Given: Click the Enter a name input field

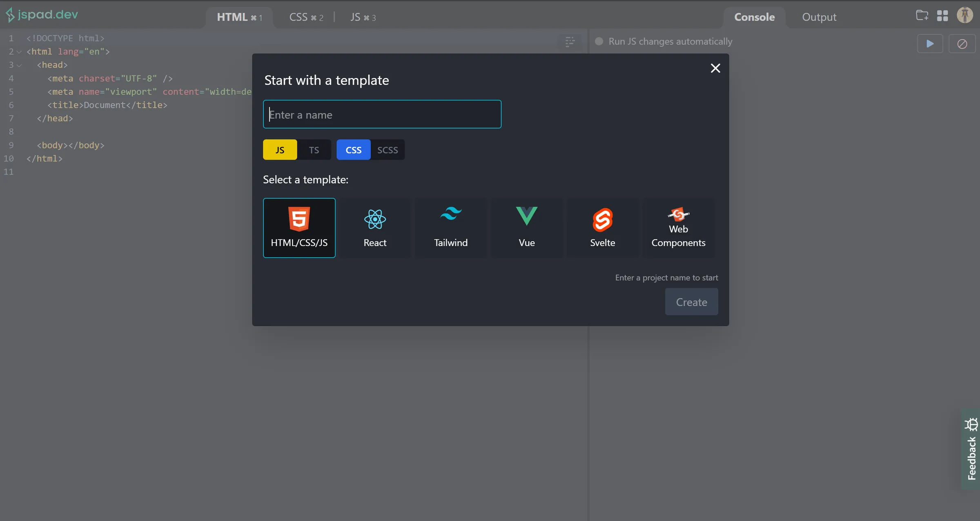Looking at the screenshot, I should click(382, 114).
